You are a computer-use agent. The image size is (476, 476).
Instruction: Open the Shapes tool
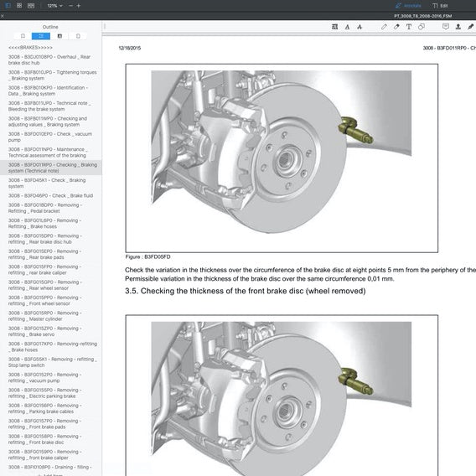422,27
